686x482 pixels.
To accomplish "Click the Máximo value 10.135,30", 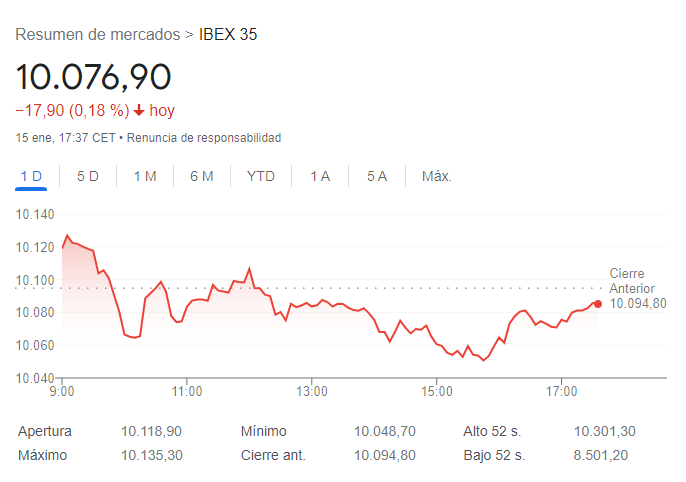I will 152,455.
